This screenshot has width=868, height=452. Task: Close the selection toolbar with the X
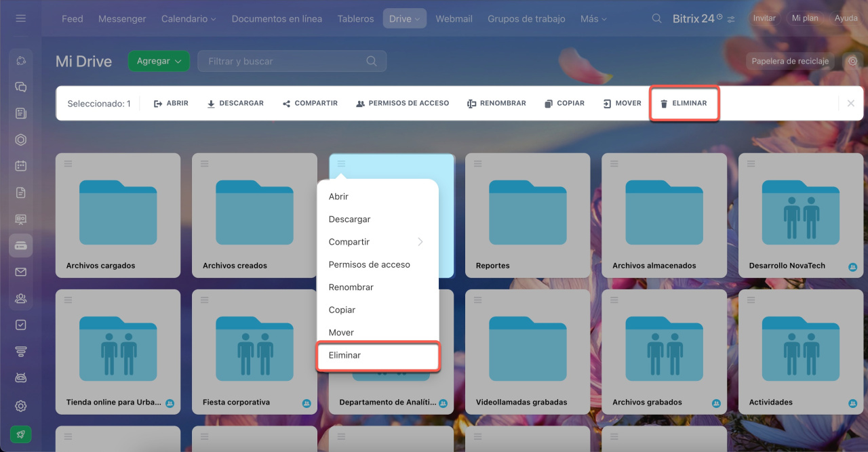[x=850, y=104]
